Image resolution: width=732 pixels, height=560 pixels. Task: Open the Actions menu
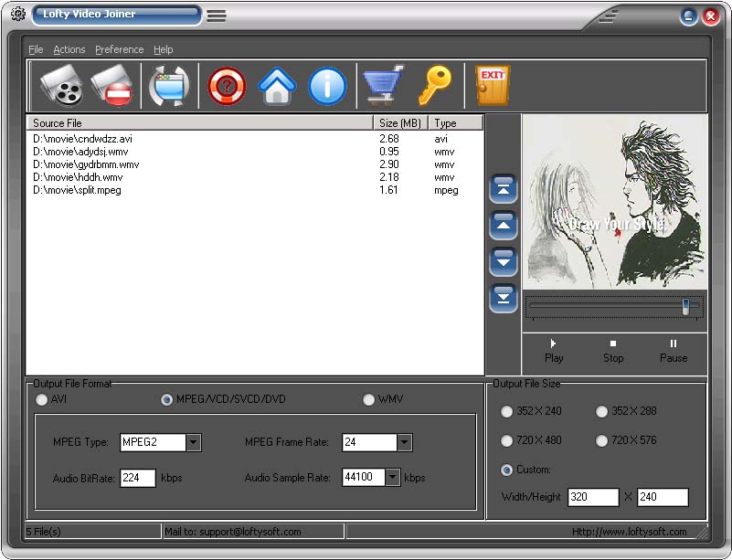[69, 49]
